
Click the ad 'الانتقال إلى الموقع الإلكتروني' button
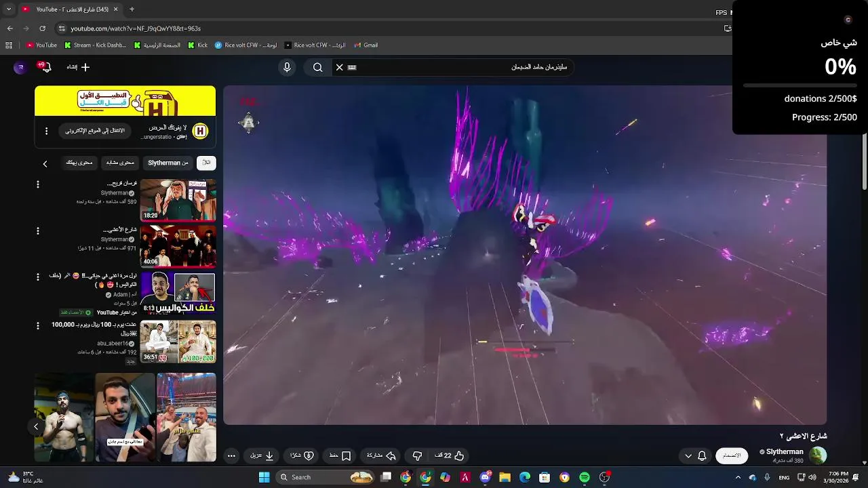pyautogui.click(x=95, y=131)
